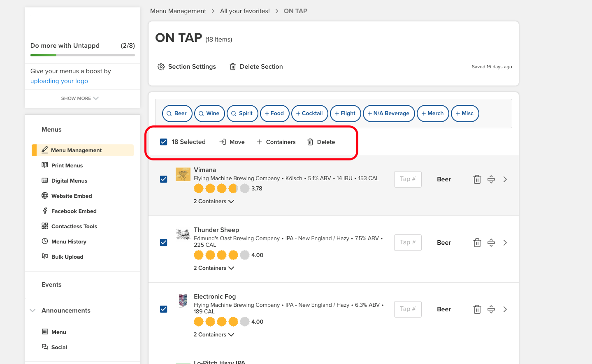The width and height of the screenshot is (592, 364).
Task: Add a Flight item
Action: [346, 114]
